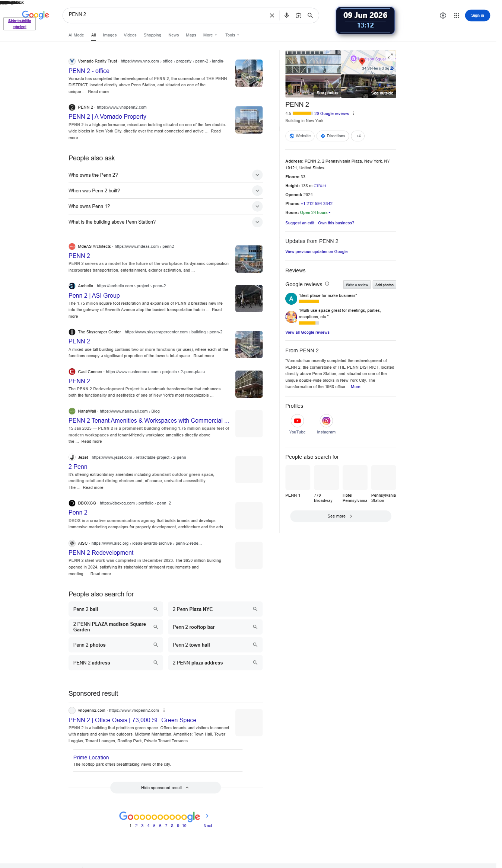This screenshot has width=502, height=868.
Task: Open the PENN 2 Website button
Action: pyautogui.click(x=300, y=136)
